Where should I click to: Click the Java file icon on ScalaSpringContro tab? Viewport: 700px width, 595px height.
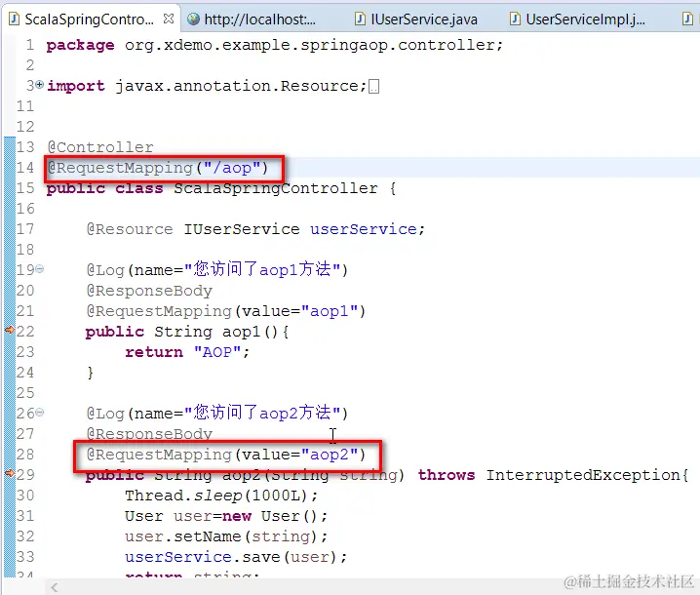pos(15,20)
